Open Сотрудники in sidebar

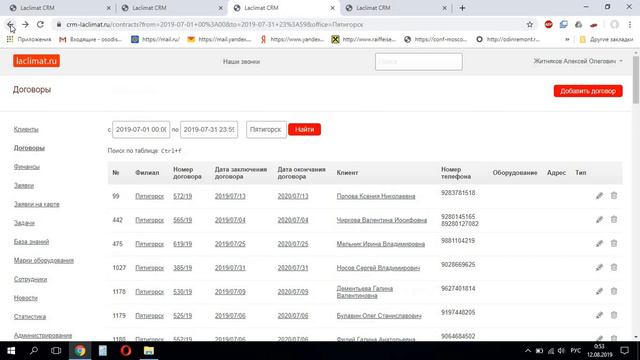coord(31,279)
